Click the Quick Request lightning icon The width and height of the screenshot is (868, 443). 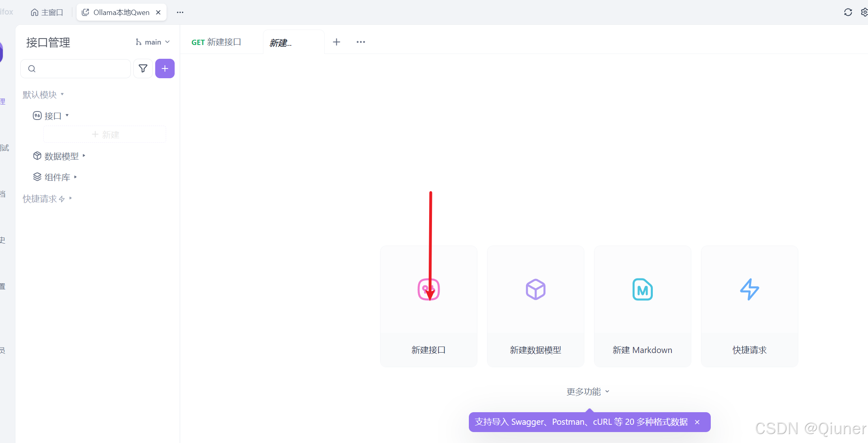749,289
